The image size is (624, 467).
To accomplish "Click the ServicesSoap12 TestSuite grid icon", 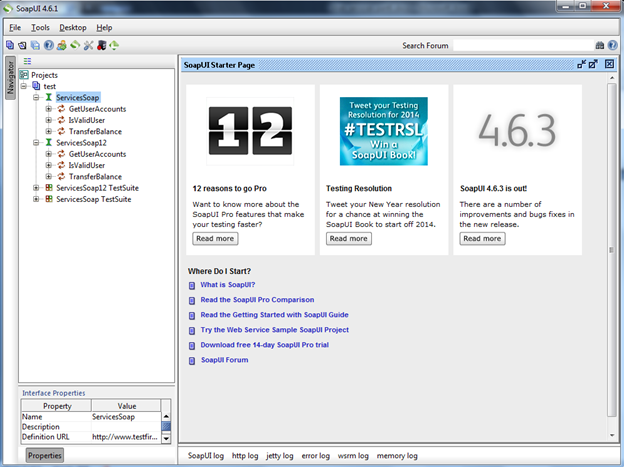I will click(48, 188).
